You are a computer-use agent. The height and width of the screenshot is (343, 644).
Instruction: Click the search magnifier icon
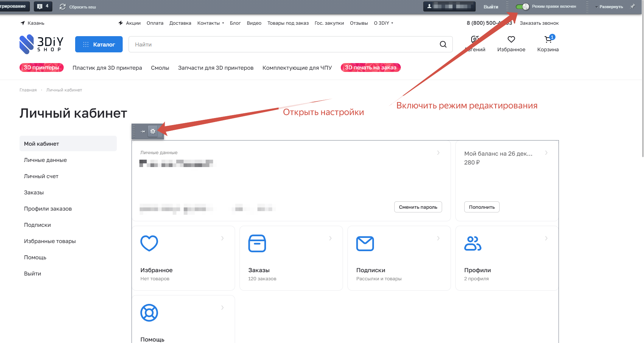coord(443,44)
